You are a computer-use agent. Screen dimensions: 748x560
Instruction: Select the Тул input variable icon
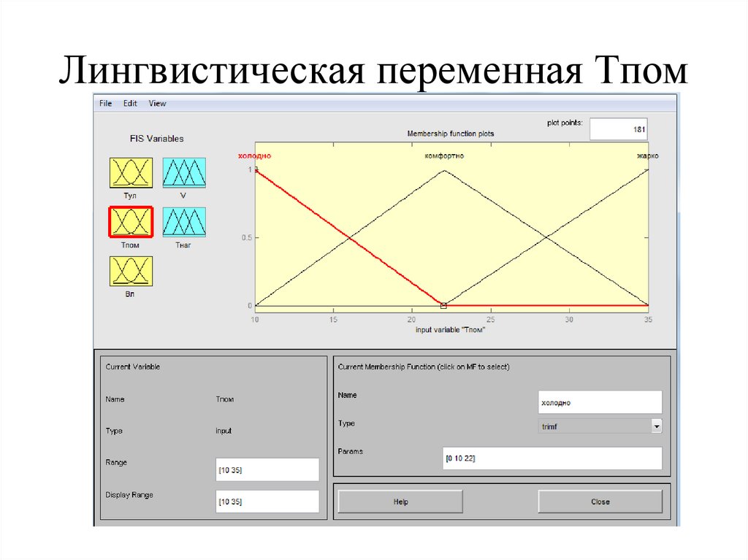tap(131, 174)
